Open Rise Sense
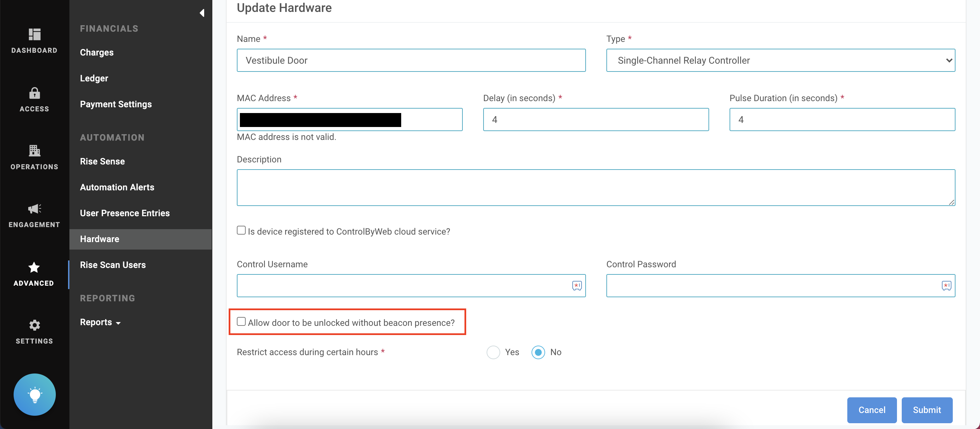This screenshot has height=429, width=980. click(x=102, y=161)
